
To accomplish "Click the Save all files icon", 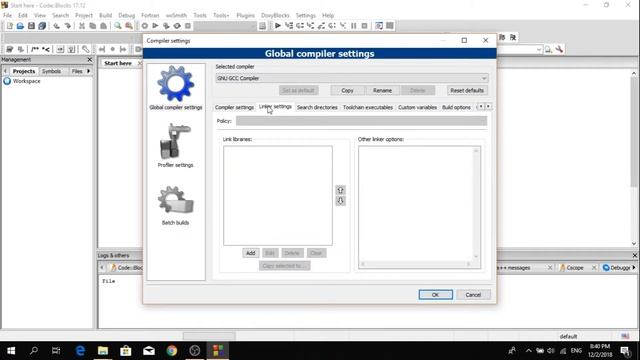I will point(42,26).
